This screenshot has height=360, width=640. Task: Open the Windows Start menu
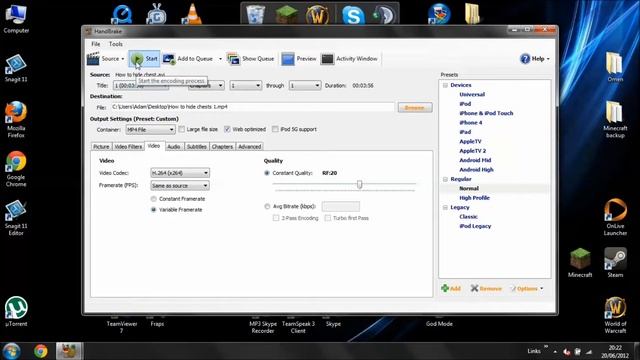(x=11, y=351)
